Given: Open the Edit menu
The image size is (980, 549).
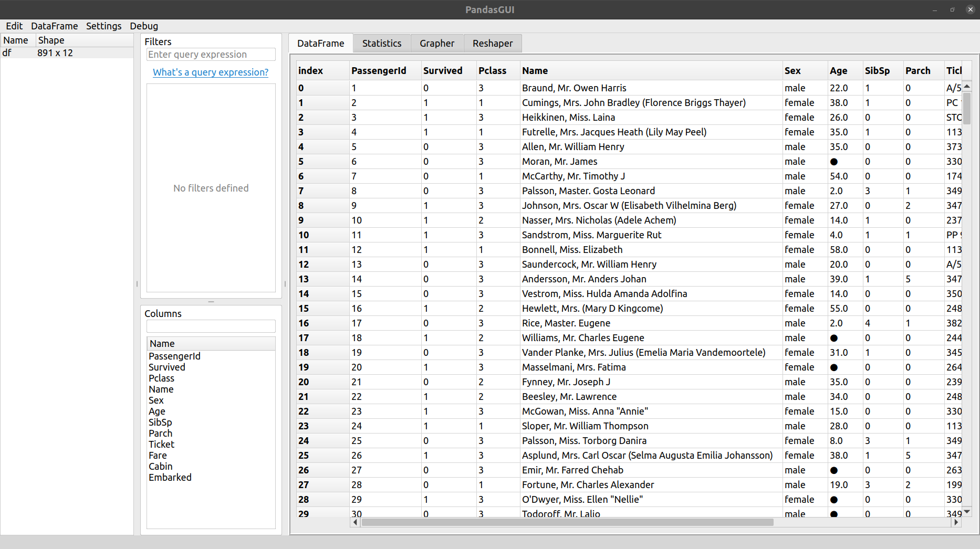Looking at the screenshot, I should pyautogui.click(x=14, y=26).
